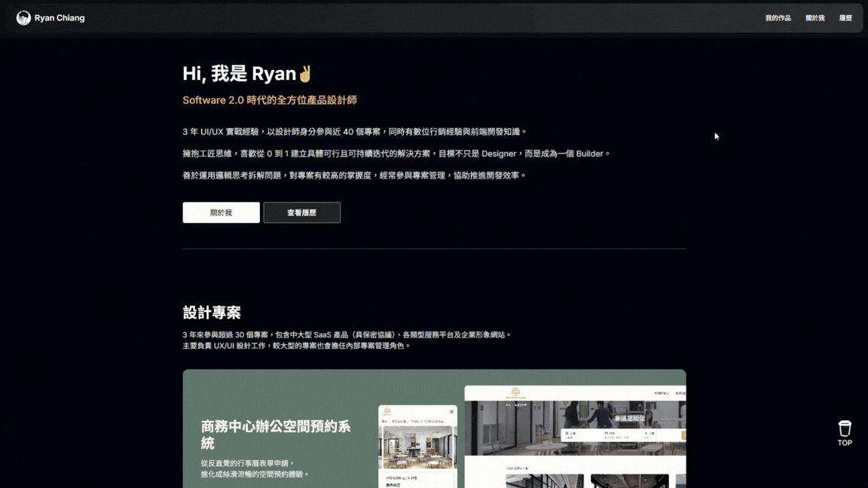The image size is (868, 488).
Task: Click the 設計專案 section heading
Action: pos(212,313)
